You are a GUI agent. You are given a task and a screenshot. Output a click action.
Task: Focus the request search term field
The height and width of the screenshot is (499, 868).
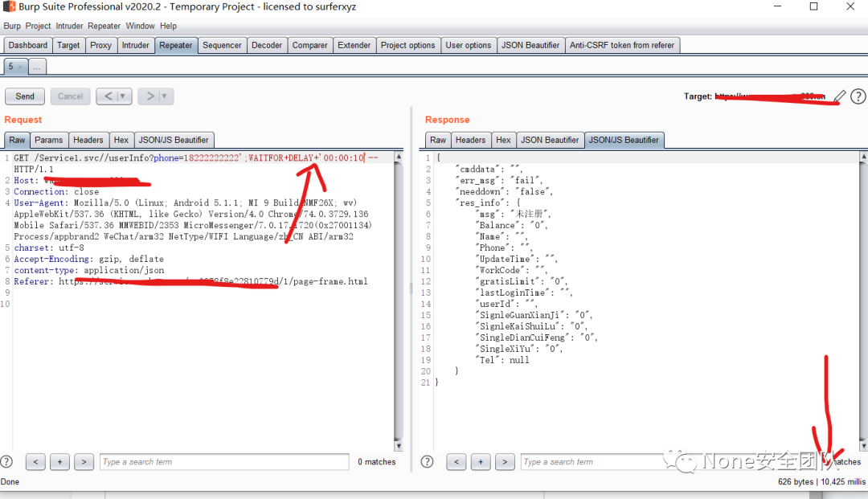[224, 461]
